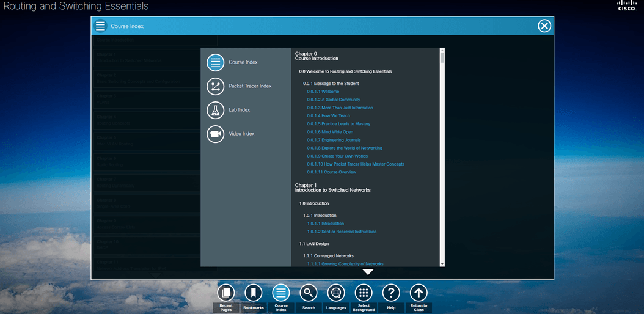Open the Bookmarks icon

254,293
